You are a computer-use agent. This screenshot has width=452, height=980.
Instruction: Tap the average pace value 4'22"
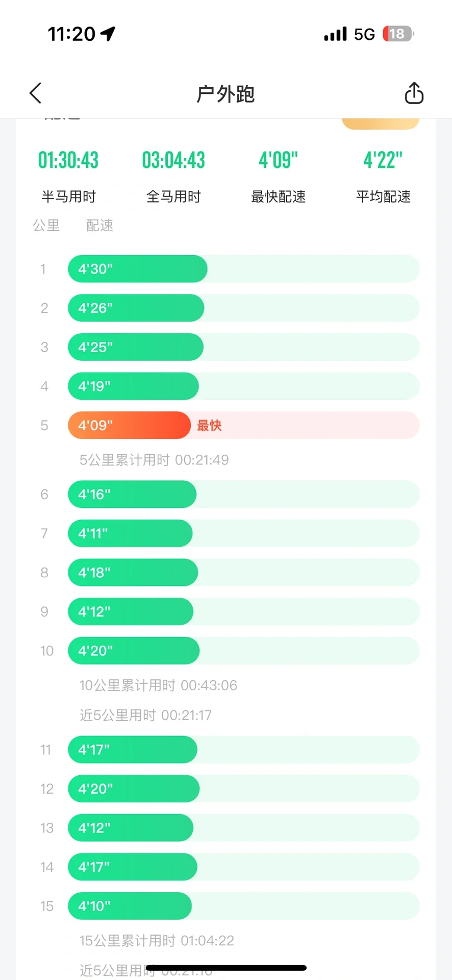click(383, 160)
